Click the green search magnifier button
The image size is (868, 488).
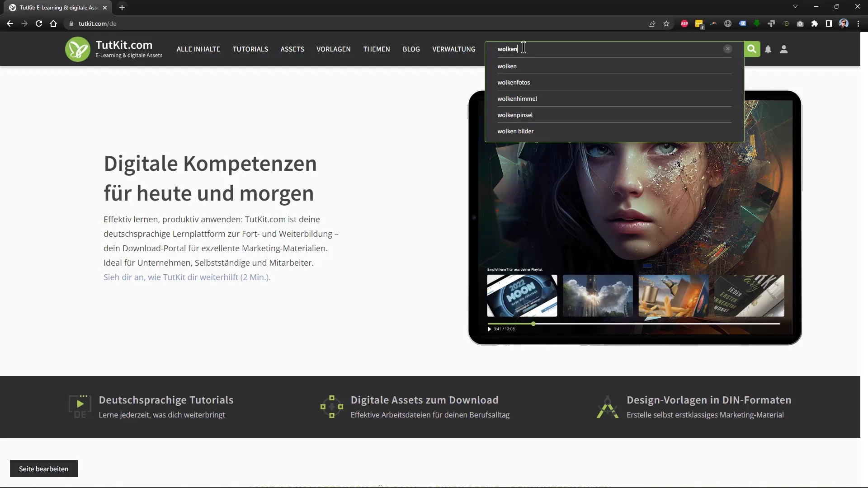(751, 49)
